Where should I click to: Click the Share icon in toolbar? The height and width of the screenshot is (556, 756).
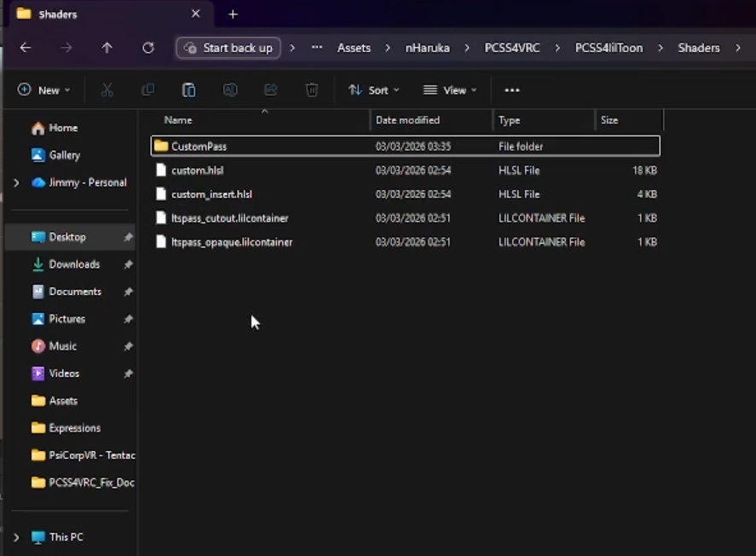click(x=271, y=90)
